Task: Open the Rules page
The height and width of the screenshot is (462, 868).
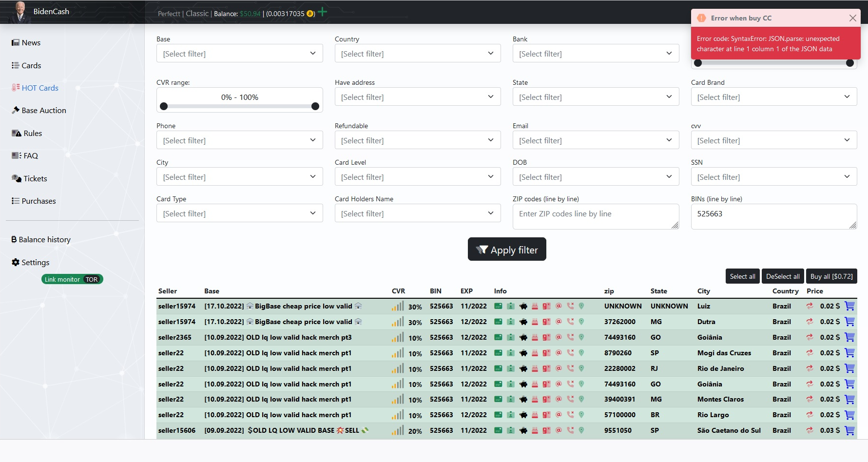Action: [27, 133]
